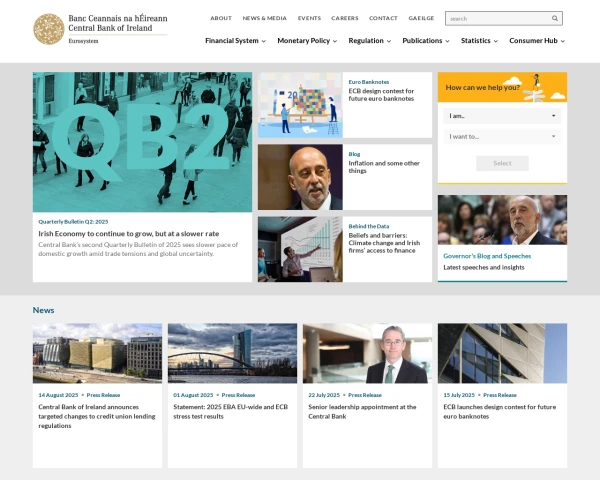The image size is (600, 480).
Task: Click the Select button
Action: point(502,163)
